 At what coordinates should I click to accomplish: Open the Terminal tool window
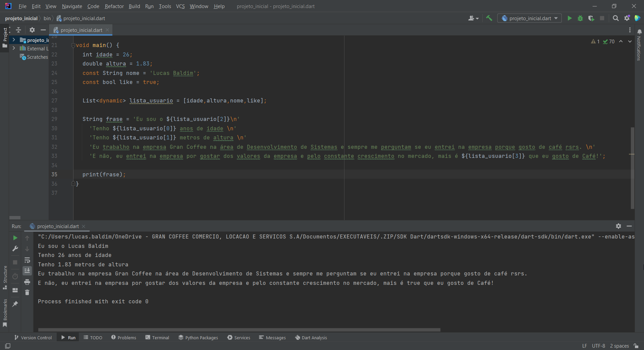157,338
